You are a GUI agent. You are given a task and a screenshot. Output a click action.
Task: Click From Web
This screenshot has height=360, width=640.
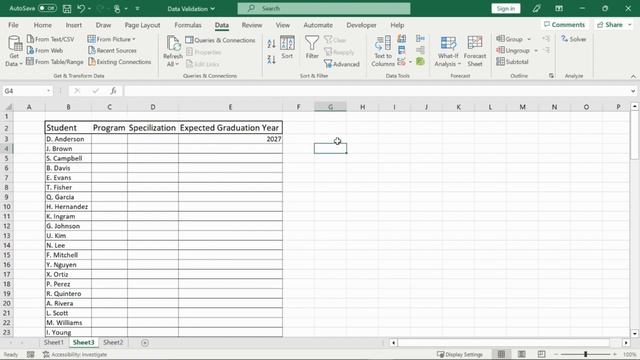[x=45, y=51]
